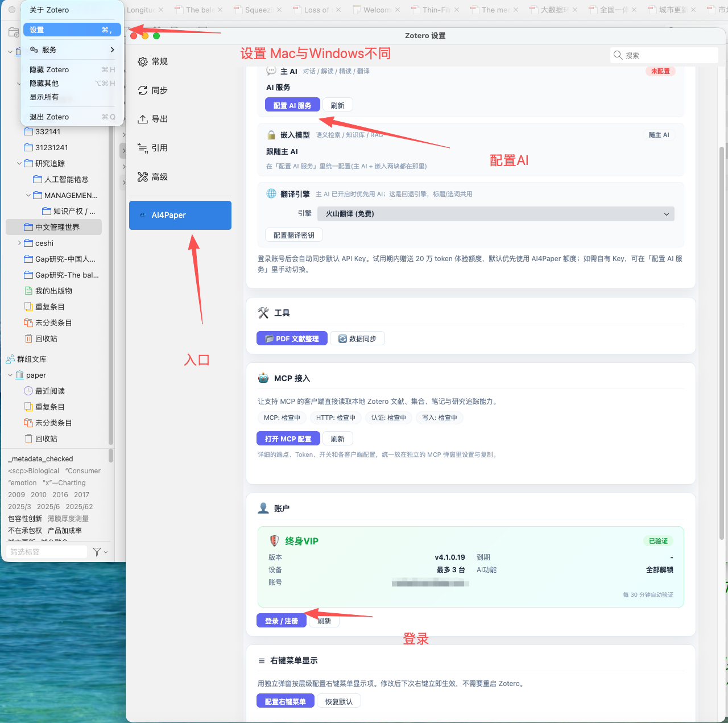This screenshot has width=728, height=723.
Task: Choose 显示所有 menu item
Action: [72, 97]
